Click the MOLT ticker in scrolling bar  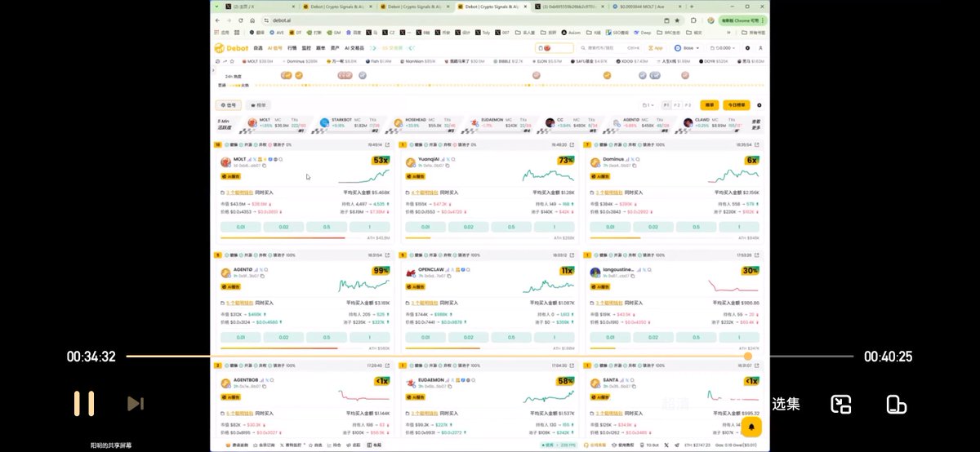coord(256,61)
